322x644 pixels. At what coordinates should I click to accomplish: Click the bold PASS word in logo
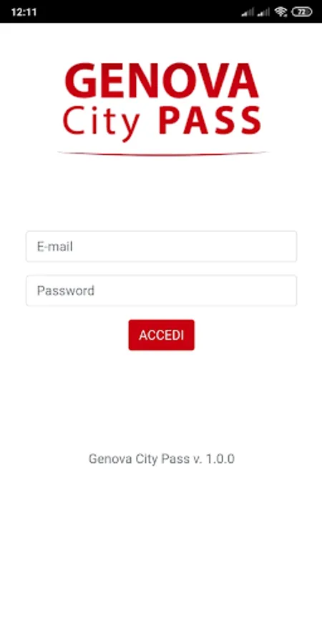[210, 120]
